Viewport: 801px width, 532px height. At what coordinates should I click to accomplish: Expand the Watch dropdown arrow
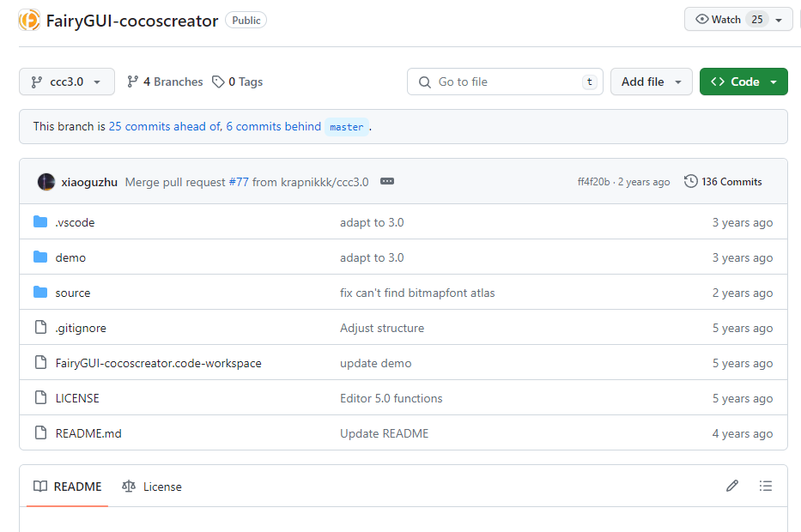(x=779, y=20)
